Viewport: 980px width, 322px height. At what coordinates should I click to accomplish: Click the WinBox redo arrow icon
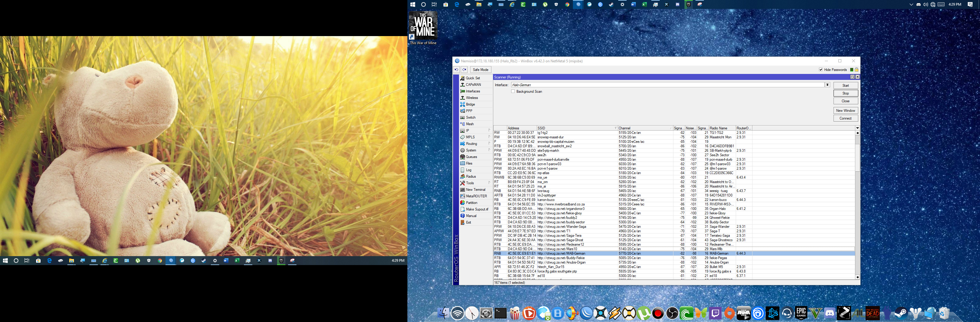pos(464,69)
